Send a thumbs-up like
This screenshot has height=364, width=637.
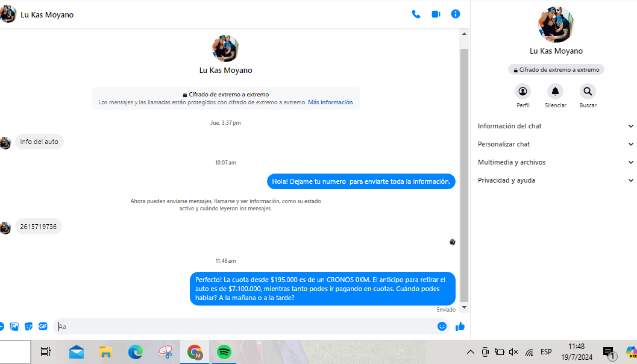point(460,326)
